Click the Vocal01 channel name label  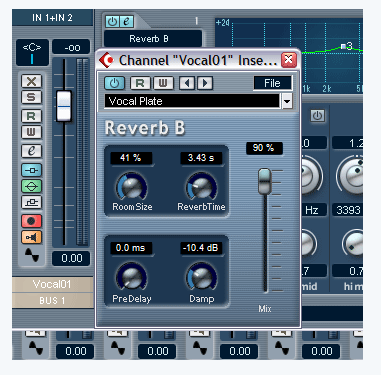click(52, 284)
